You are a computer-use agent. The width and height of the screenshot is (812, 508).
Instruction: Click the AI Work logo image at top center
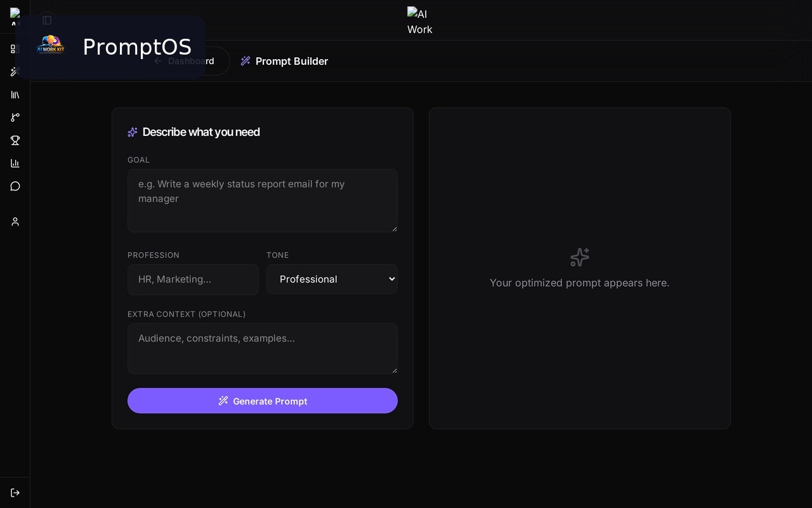coord(421,20)
